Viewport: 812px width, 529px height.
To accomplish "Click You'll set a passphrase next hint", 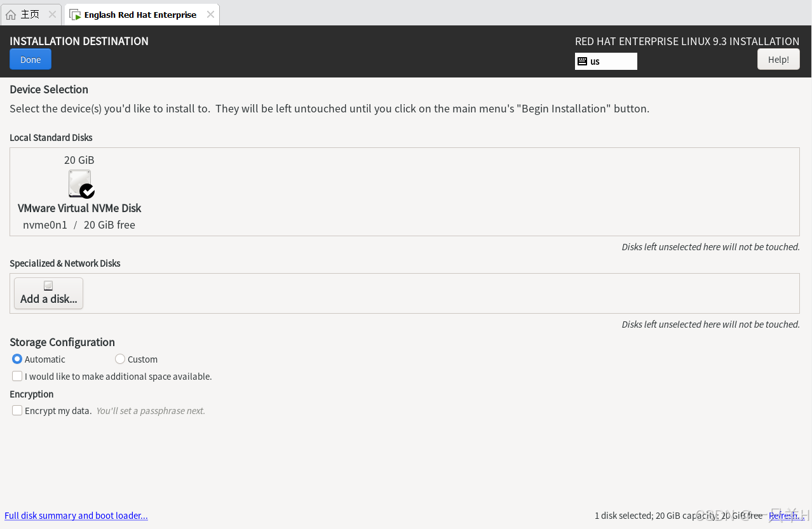I will (x=151, y=411).
